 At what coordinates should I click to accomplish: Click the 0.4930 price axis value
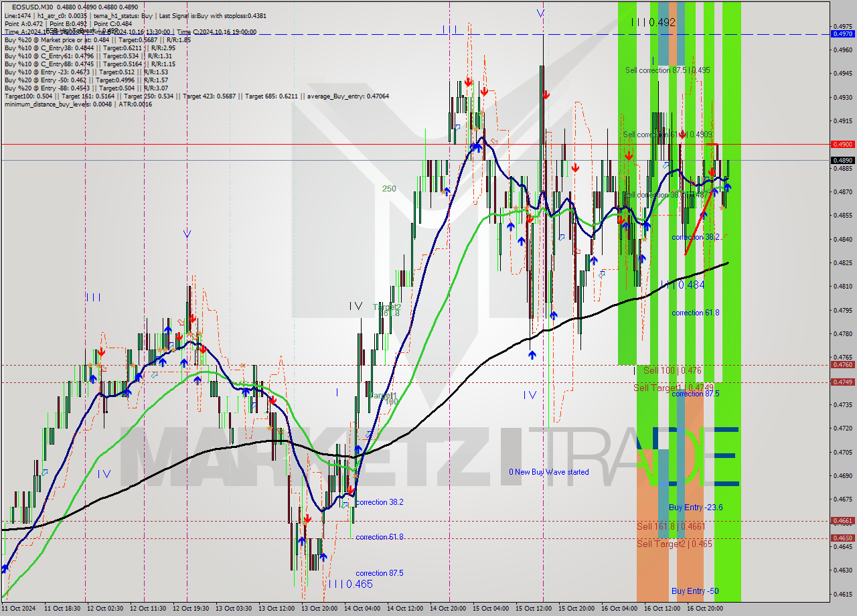click(842, 97)
